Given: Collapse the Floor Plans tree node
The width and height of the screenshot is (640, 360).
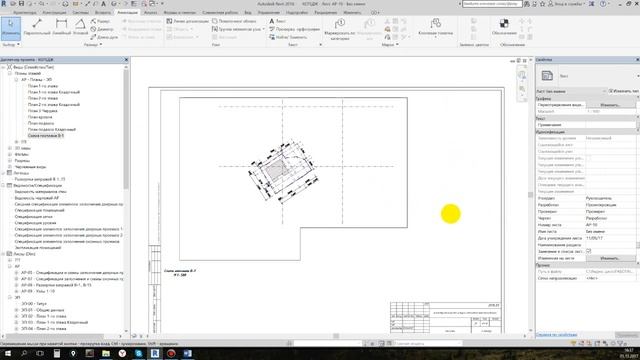Looking at the screenshot, I should coord(10,73).
